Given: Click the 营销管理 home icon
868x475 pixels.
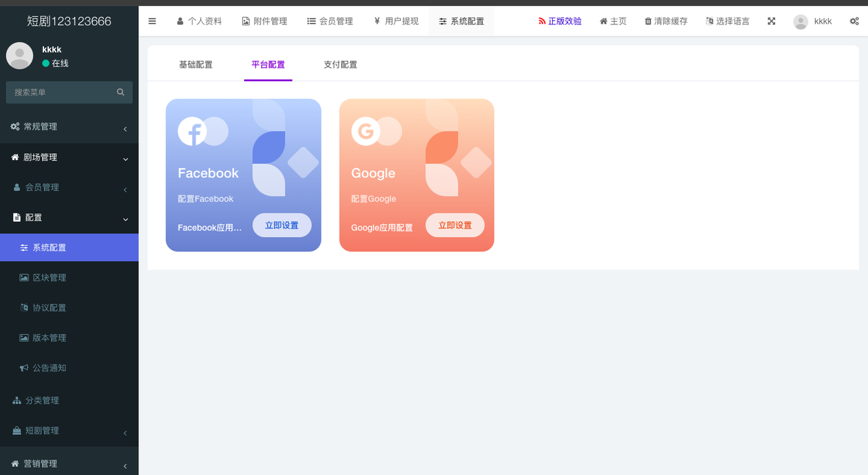Looking at the screenshot, I should [x=15, y=463].
